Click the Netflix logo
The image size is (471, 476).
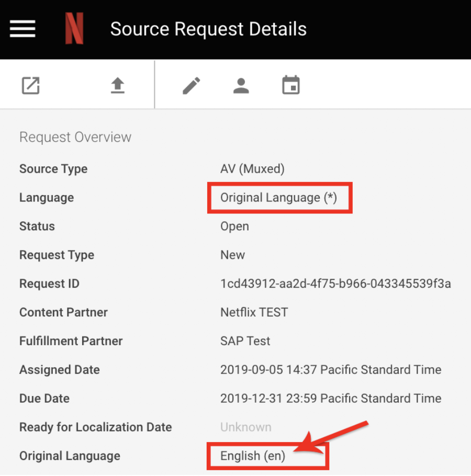(74, 29)
